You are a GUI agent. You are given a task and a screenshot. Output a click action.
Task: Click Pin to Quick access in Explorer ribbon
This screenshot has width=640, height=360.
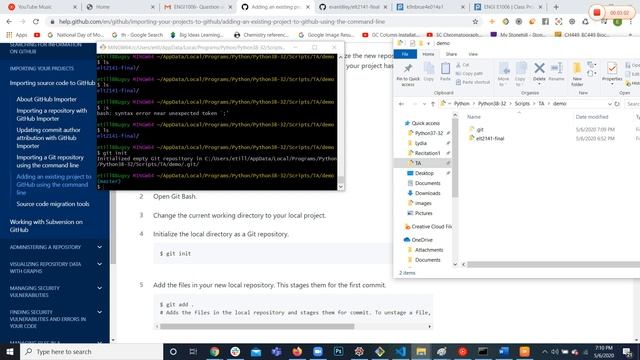click(x=408, y=74)
